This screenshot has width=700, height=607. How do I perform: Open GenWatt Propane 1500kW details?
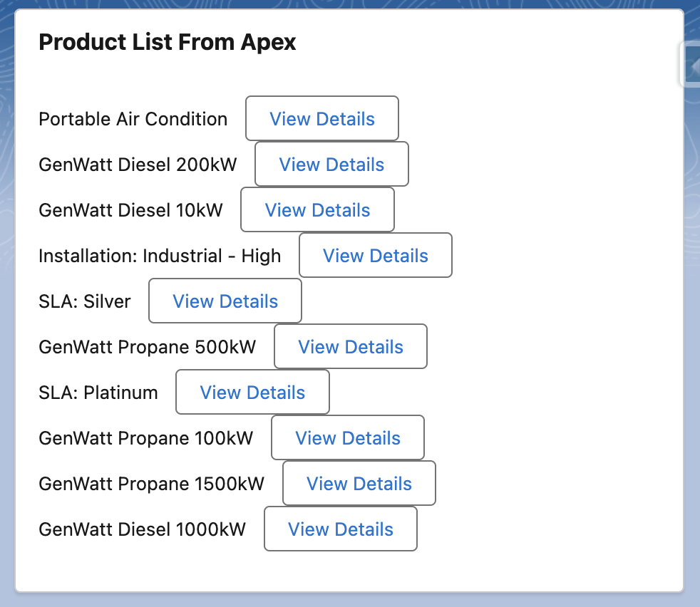point(359,483)
